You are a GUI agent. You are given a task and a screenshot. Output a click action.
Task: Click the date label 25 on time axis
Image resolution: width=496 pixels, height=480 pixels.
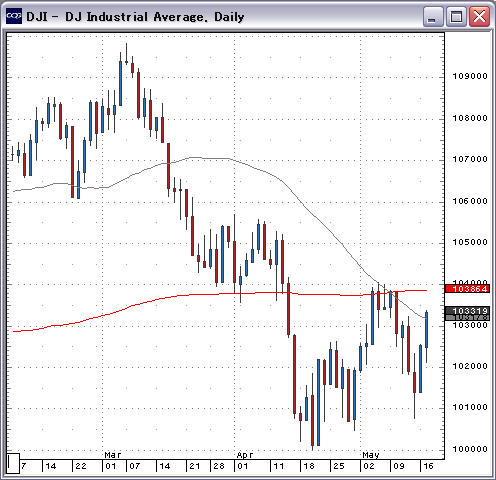pos(339,466)
